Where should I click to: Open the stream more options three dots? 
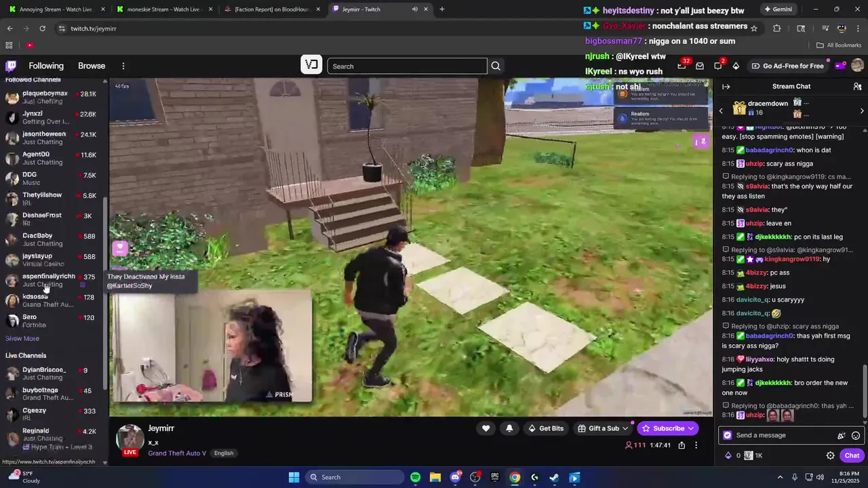tap(696, 445)
